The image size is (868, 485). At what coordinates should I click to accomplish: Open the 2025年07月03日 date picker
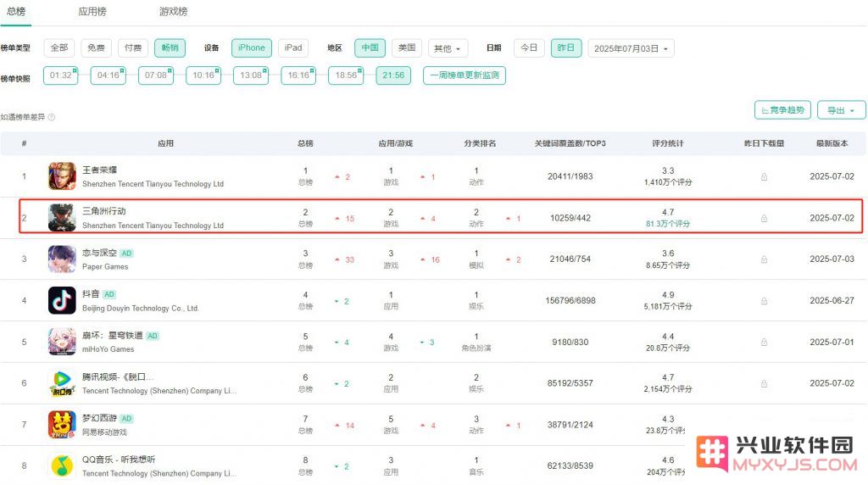coord(631,48)
